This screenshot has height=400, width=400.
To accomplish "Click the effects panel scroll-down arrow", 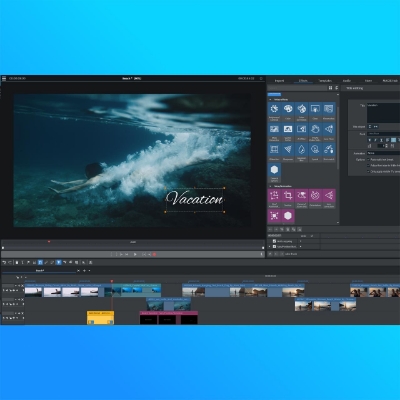I will 338,223.
